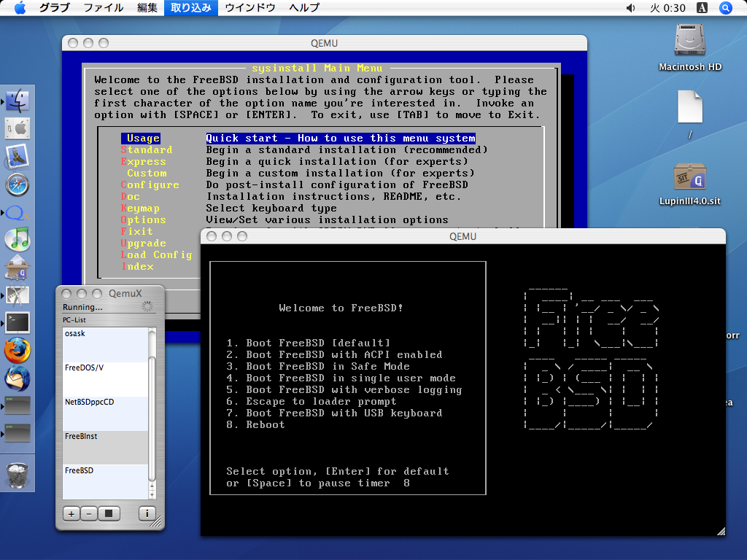Viewport: 747px width, 560px height.
Task: Click the Grab scissors icon in Dock
Action: click(18, 296)
